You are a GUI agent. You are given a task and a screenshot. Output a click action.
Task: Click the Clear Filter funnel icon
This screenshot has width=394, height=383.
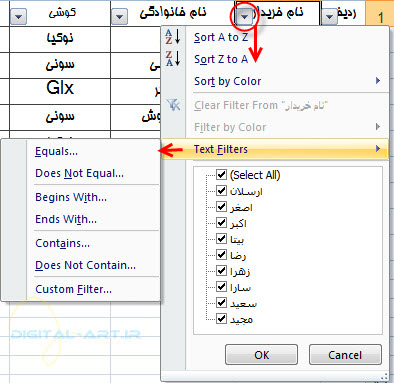(x=174, y=105)
